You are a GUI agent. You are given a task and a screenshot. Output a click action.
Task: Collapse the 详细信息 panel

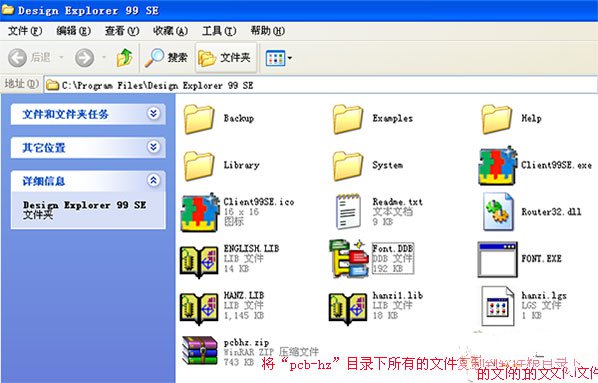154,180
